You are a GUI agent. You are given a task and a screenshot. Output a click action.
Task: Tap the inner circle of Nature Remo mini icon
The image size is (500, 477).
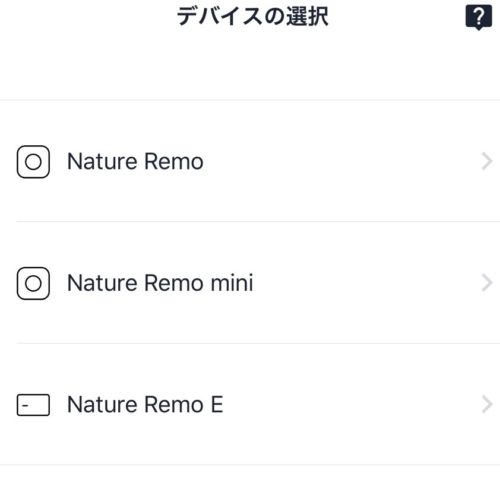pos(33,284)
